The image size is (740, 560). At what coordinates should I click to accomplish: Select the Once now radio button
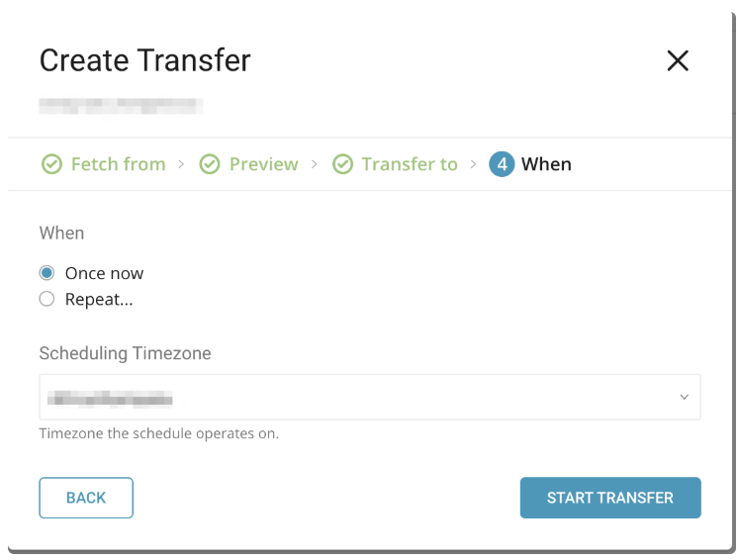tap(46, 273)
